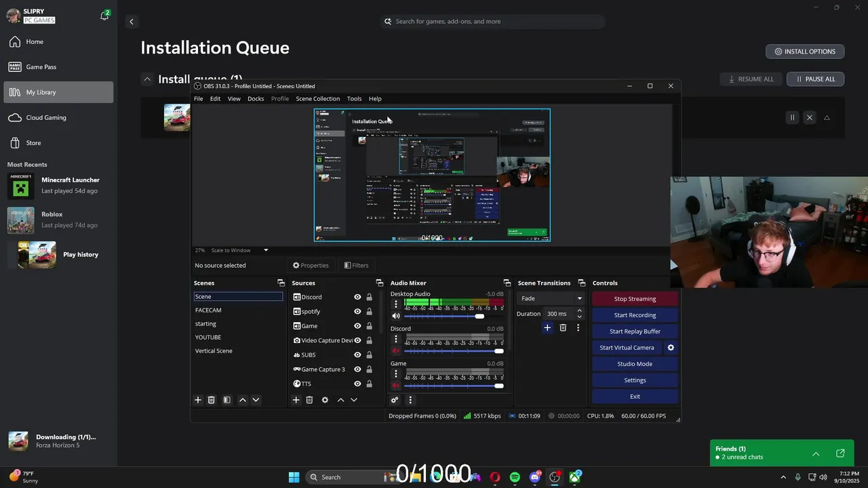Open source properties gear in Sources panel

pyautogui.click(x=325, y=400)
